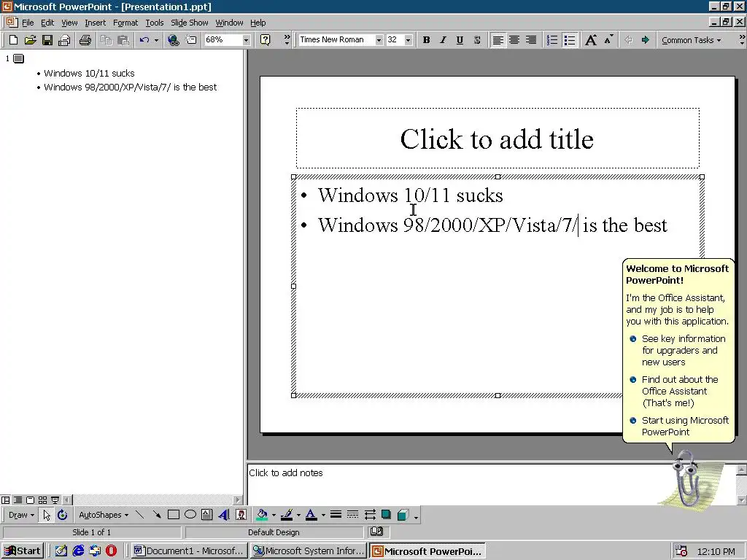Image resolution: width=747 pixels, height=560 pixels.
Task: Open Arrow Style options
Action: tap(369, 515)
